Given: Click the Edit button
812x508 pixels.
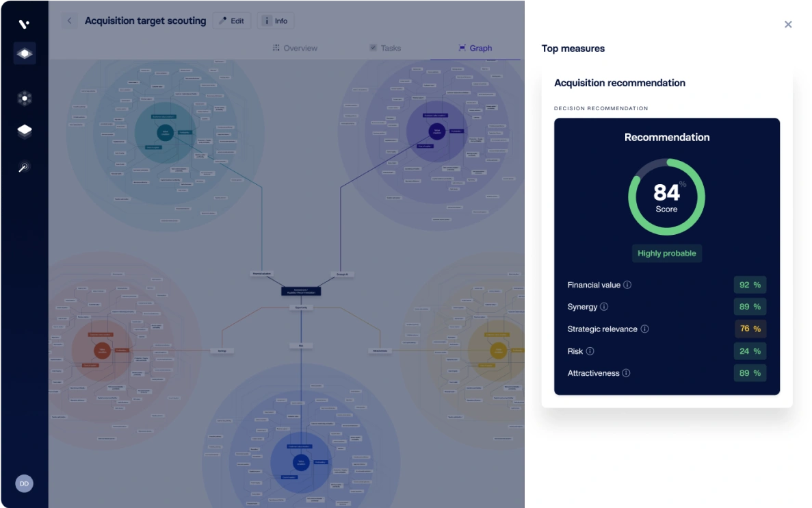Looking at the screenshot, I should click(x=232, y=21).
